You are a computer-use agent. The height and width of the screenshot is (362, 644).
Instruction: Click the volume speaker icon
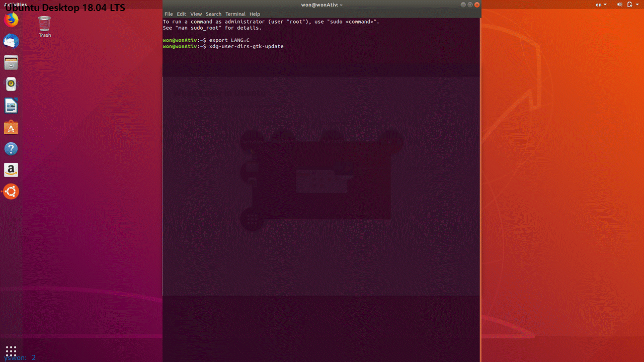(x=619, y=5)
